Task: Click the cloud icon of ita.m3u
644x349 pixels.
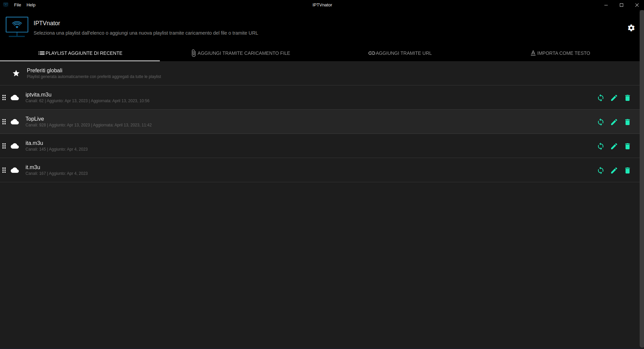Action: [15, 146]
